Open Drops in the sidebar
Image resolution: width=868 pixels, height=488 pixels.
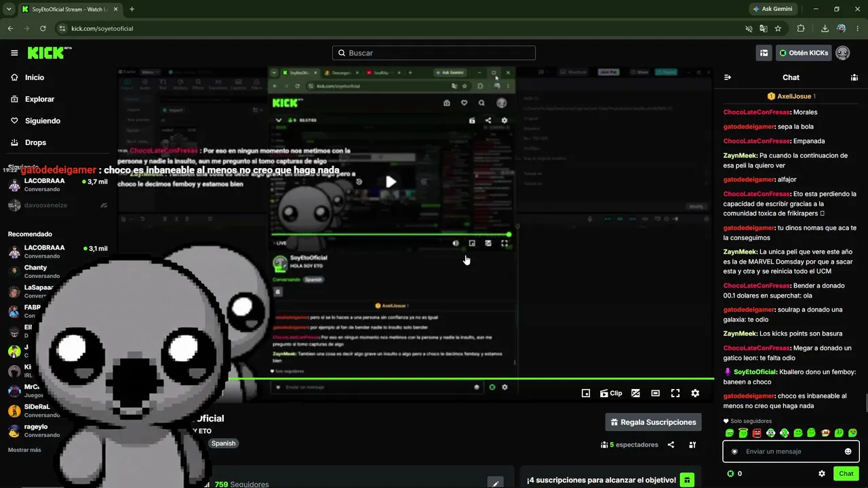pyautogui.click(x=28, y=142)
